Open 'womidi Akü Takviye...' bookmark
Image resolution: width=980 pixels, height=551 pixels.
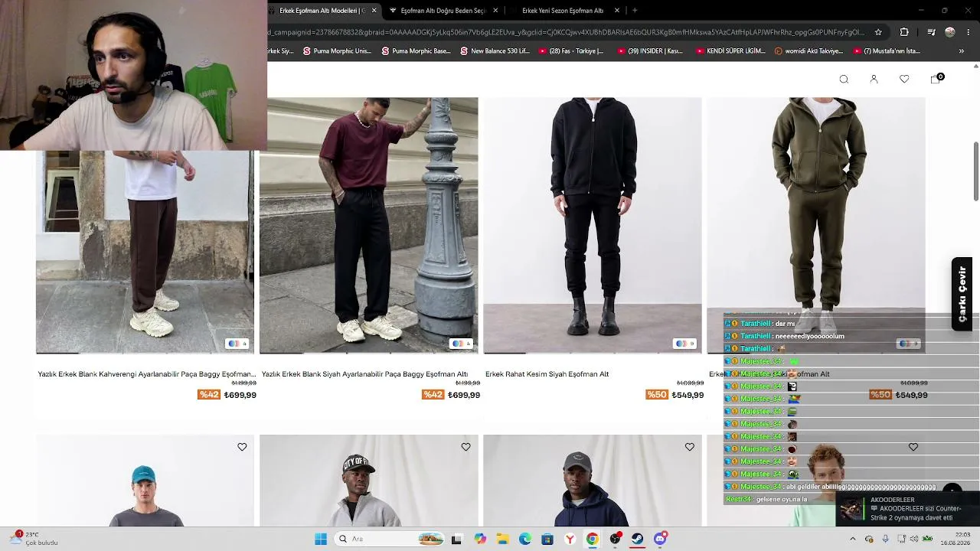pos(808,51)
